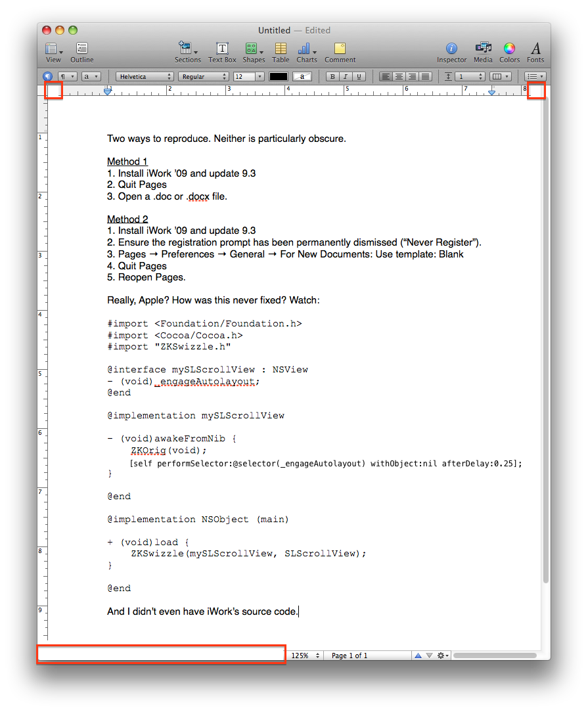Click the Page 1 of 1 indicator
Screen dimensions: 588x712
[349, 656]
